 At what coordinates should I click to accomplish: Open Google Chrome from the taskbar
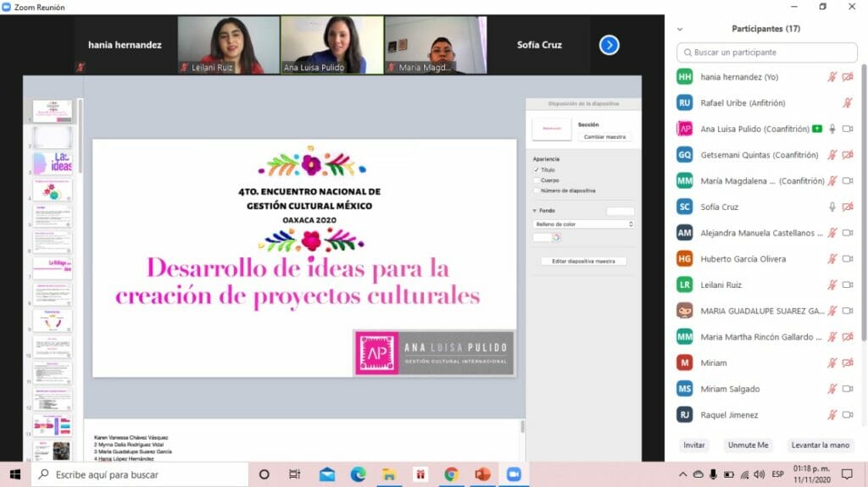click(x=451, y=474)
